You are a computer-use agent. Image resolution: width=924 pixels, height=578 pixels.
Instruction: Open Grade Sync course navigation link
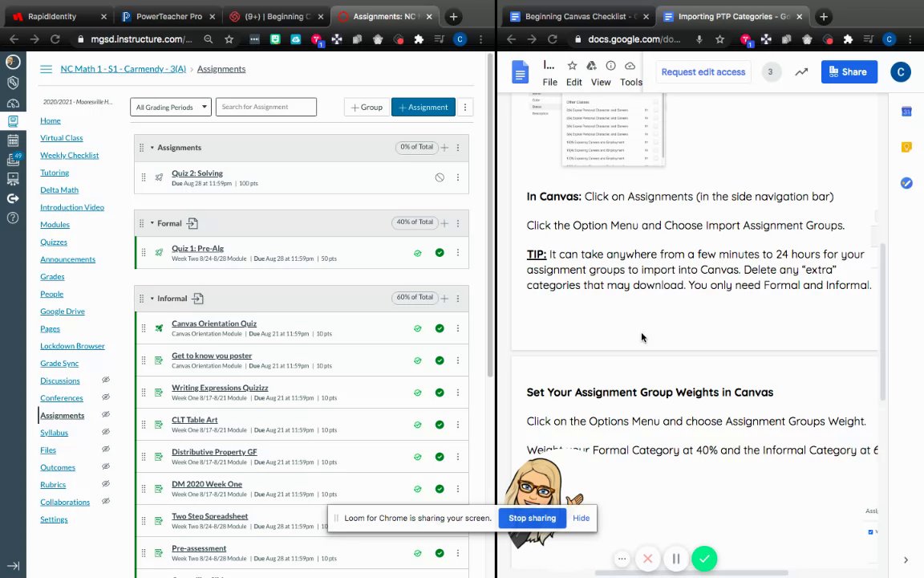coord(59,364)
